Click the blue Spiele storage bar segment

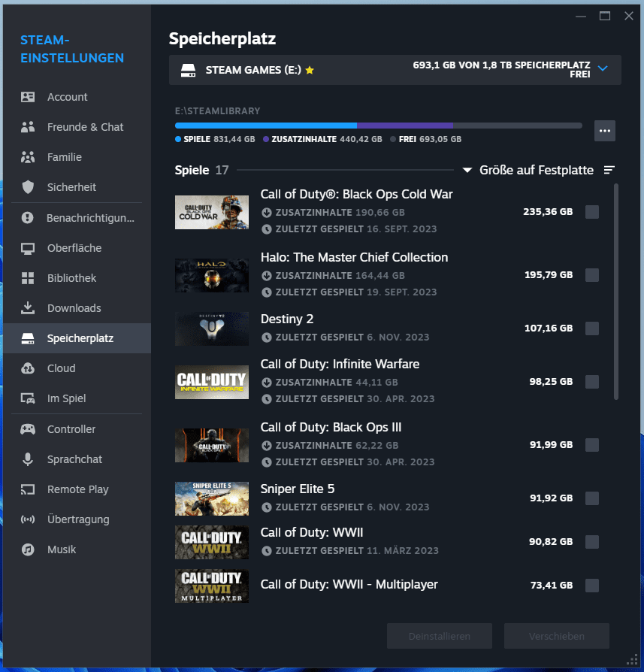coord(266,126)
